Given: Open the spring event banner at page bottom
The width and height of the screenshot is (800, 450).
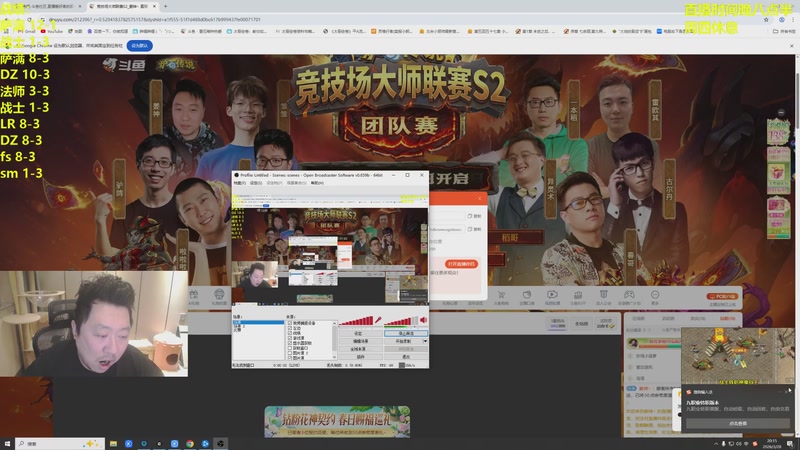Looking at the screenshot, I should [337, 421].
